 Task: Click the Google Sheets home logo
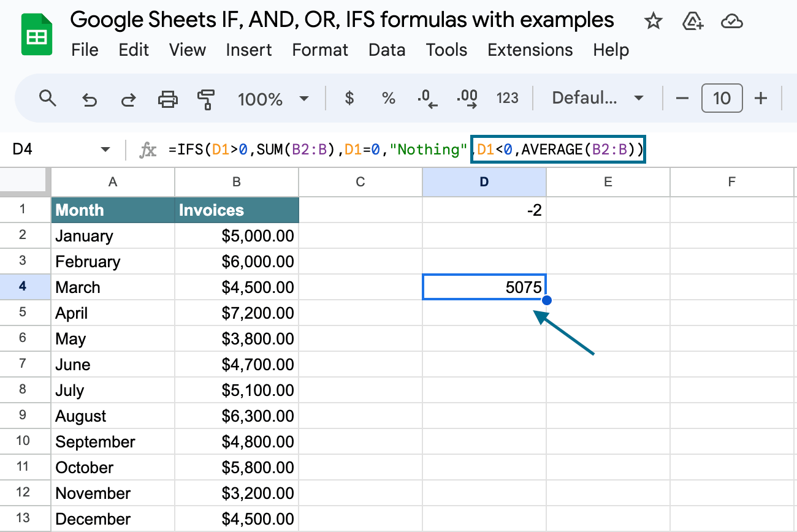(x=36, y=36)
